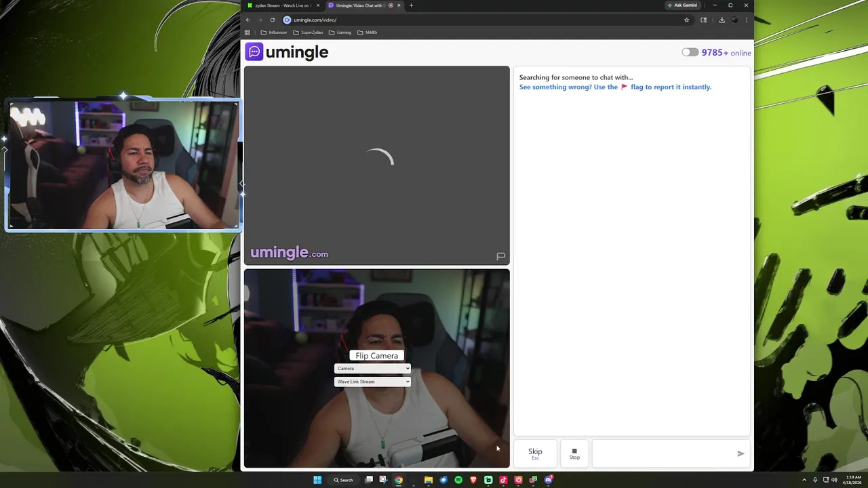Open Chrome from the taskbar
Viewport: 868px width, 488px height.
coord(399,480)
